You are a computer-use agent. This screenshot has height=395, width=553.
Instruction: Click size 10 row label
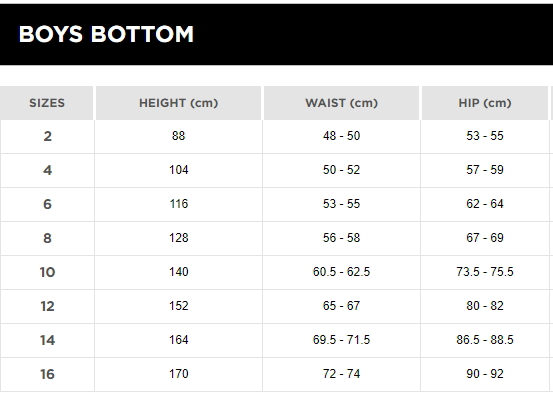point(48,272)
